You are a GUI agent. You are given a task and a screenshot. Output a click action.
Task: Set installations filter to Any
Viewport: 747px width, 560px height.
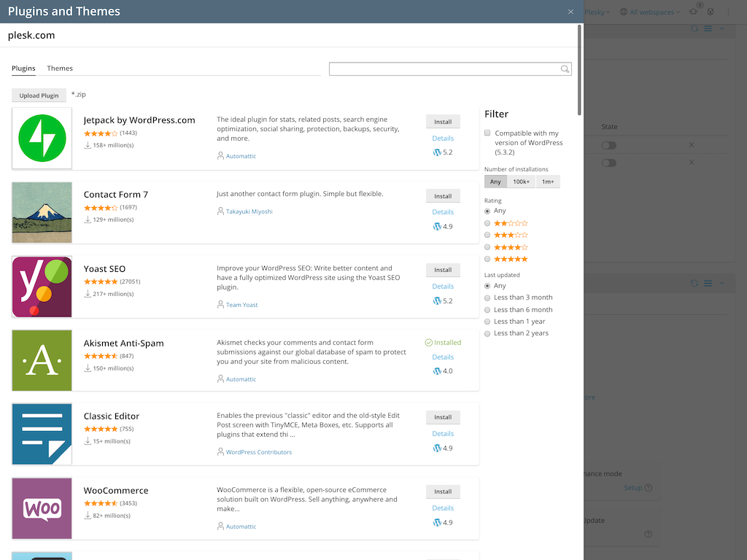click(x=495, y=182)
